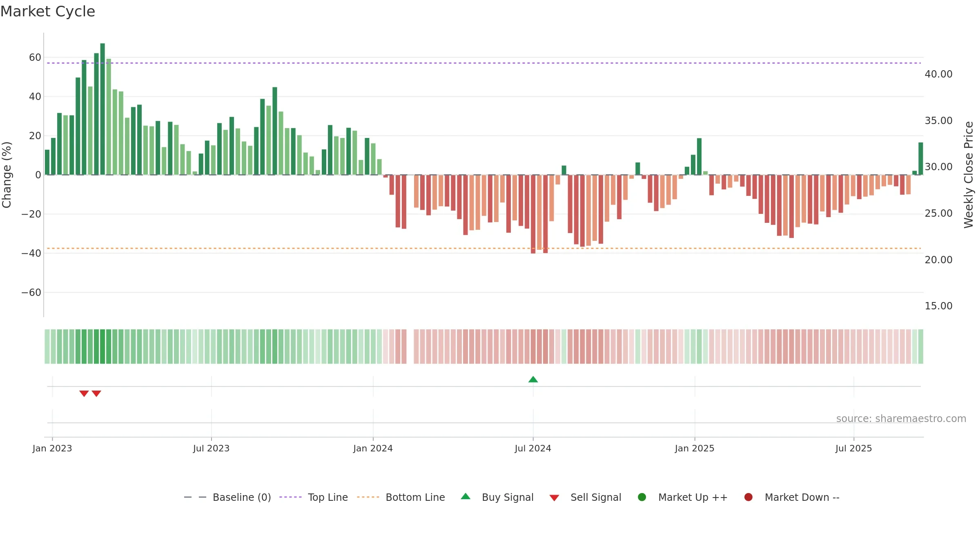Screen dimensions: 980x551
Task: Click the Sell Signal legend label
Action: pyautogui.click(x=596, y=497)
